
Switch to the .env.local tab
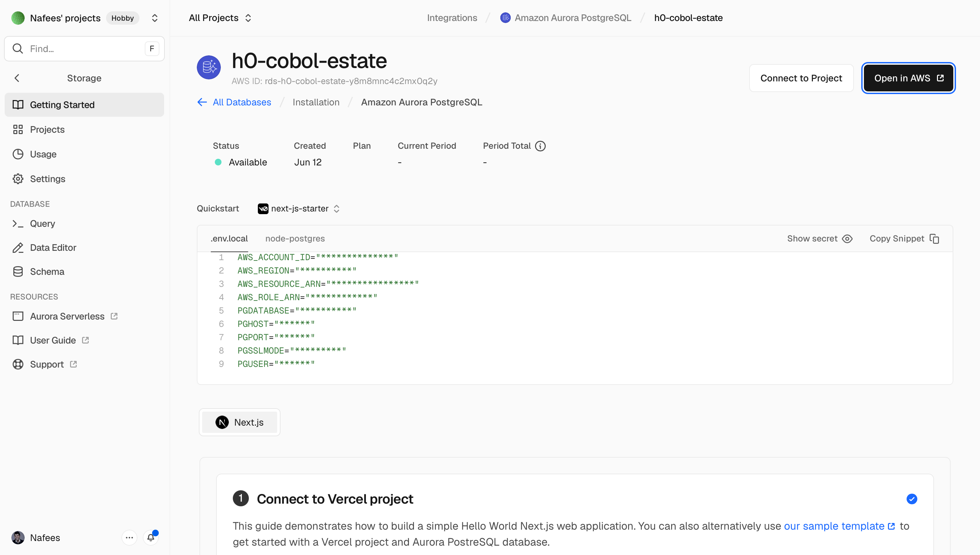[x=229, y=238]
